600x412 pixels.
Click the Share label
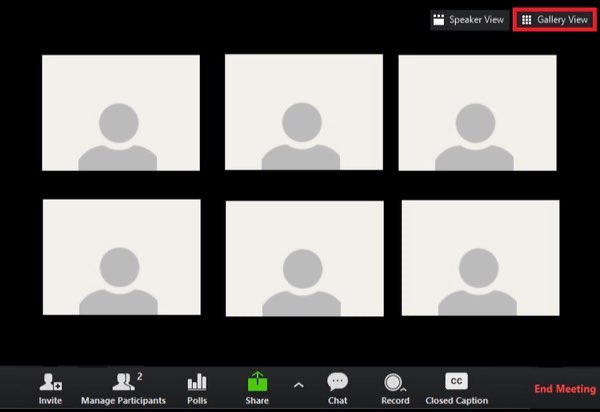(257, 401)
